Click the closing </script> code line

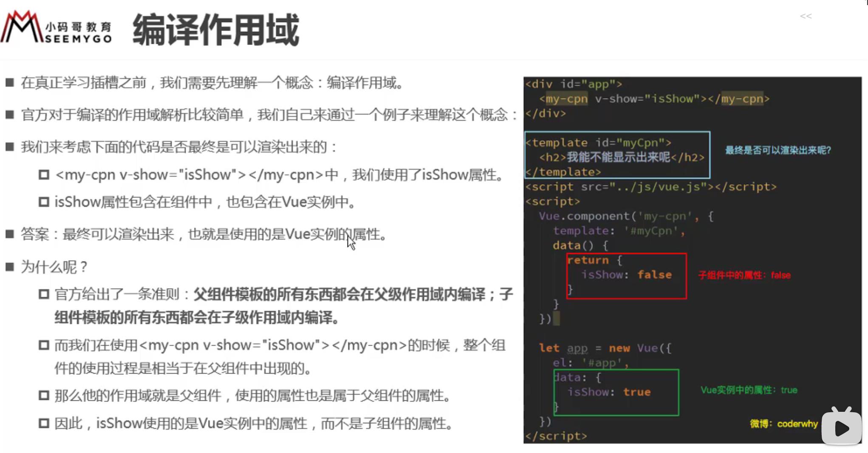556,436
